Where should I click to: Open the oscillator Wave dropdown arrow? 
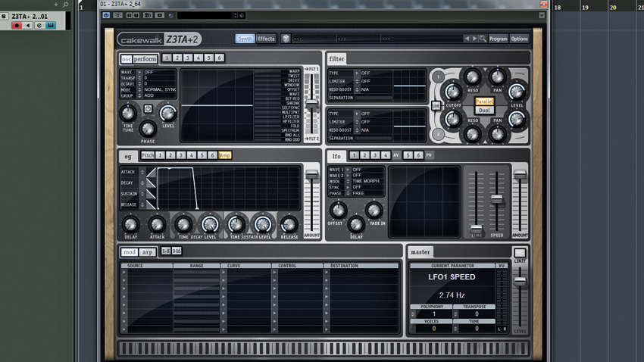pyautogui.click(x=140, y=72)
